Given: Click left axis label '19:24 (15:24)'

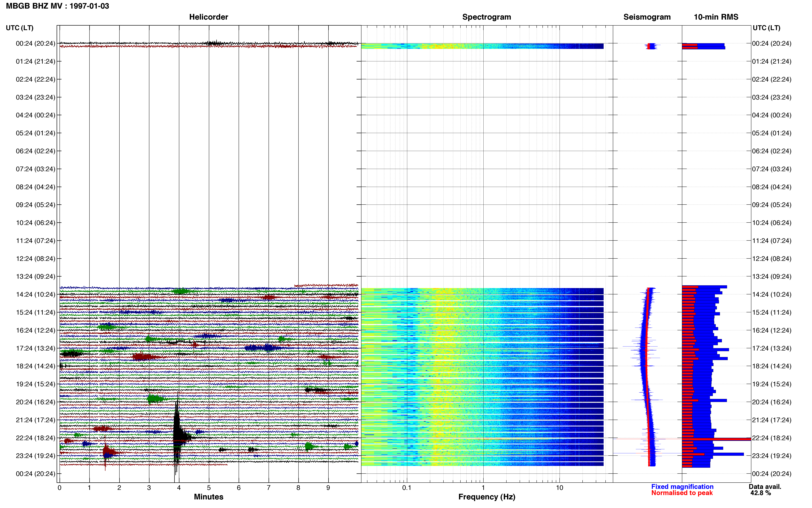Looking at the screenshot, I should pyautogui.click(x=36, y=384).
